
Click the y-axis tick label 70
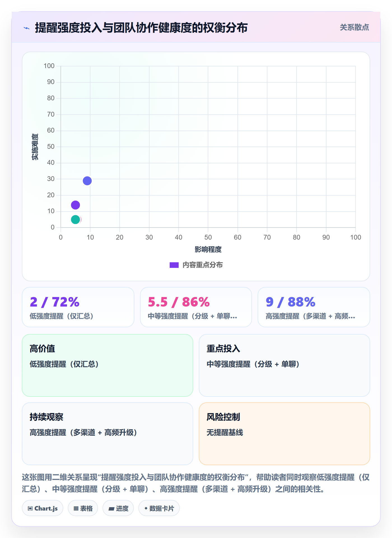(51, 114)
